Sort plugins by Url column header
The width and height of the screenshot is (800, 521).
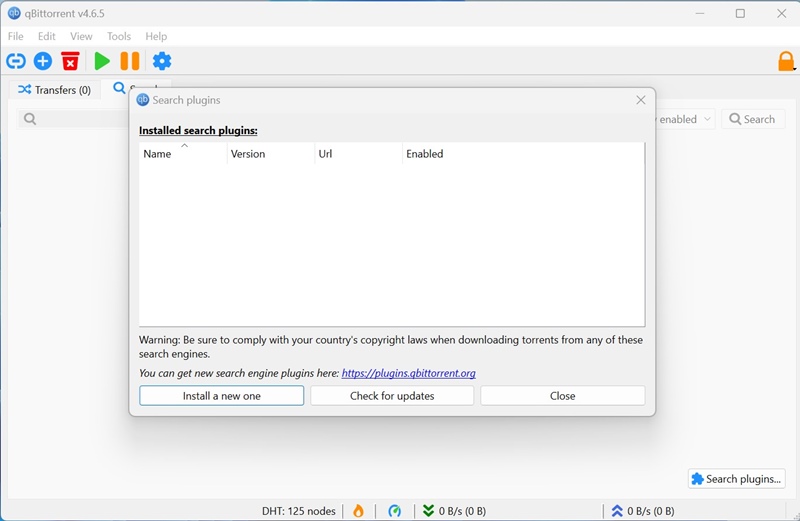[358, 154]
